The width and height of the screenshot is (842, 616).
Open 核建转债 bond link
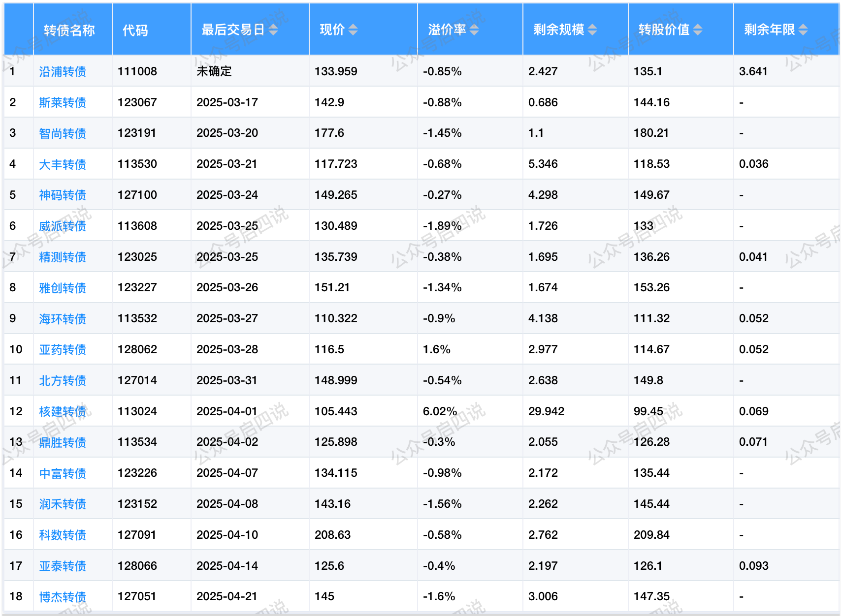[x=63, y=411]
